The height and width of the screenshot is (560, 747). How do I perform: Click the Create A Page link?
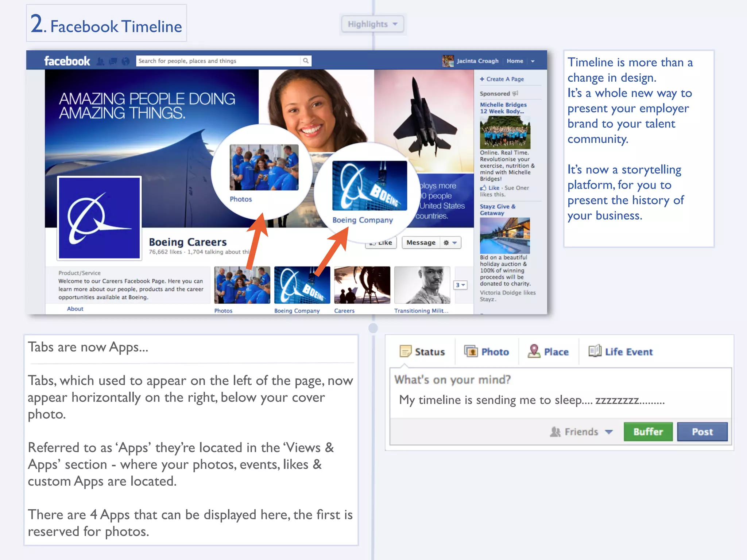point(502,79)
